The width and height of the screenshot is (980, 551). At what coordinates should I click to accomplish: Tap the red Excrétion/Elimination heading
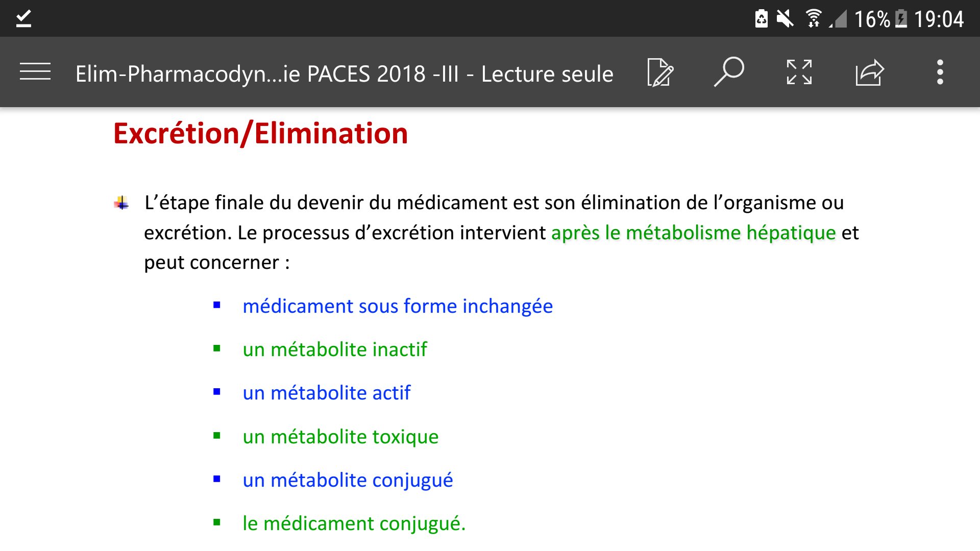[x=260, y=134]
